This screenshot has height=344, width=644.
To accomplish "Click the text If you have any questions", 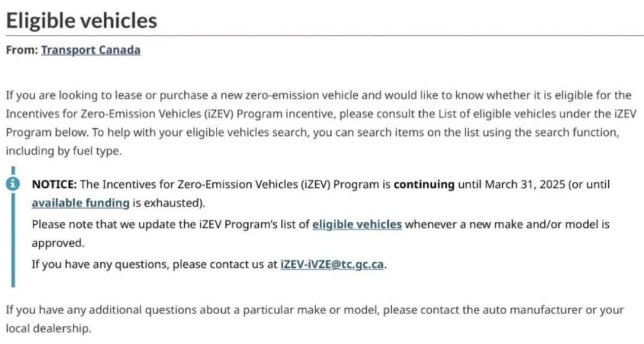I will pyautogui.click(x=100, y=264).
